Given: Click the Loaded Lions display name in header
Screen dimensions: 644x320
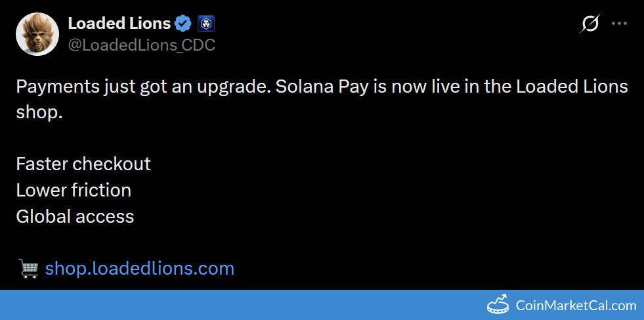Looking at the screenshot, I should click(x=119, y=24).
